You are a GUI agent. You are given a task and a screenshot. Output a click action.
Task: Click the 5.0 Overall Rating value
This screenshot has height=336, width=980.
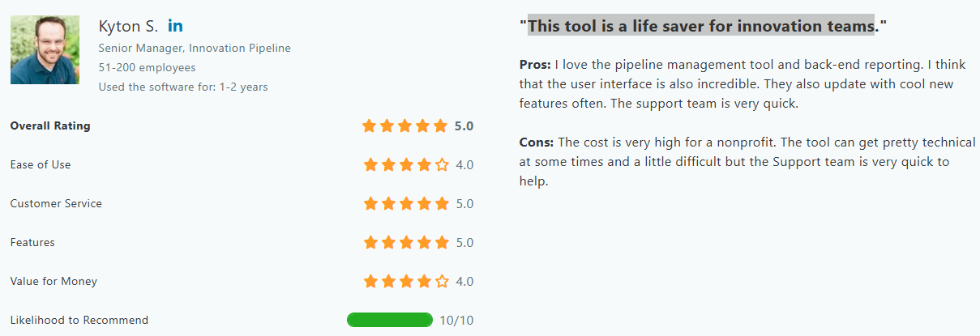click(464, 126)
